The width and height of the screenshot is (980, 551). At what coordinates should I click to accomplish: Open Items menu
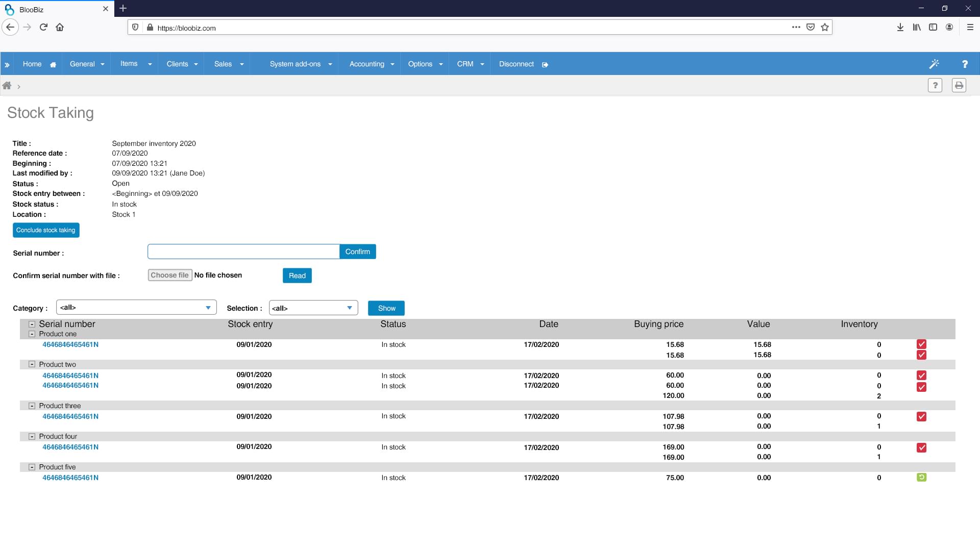[x=136, y=64]
